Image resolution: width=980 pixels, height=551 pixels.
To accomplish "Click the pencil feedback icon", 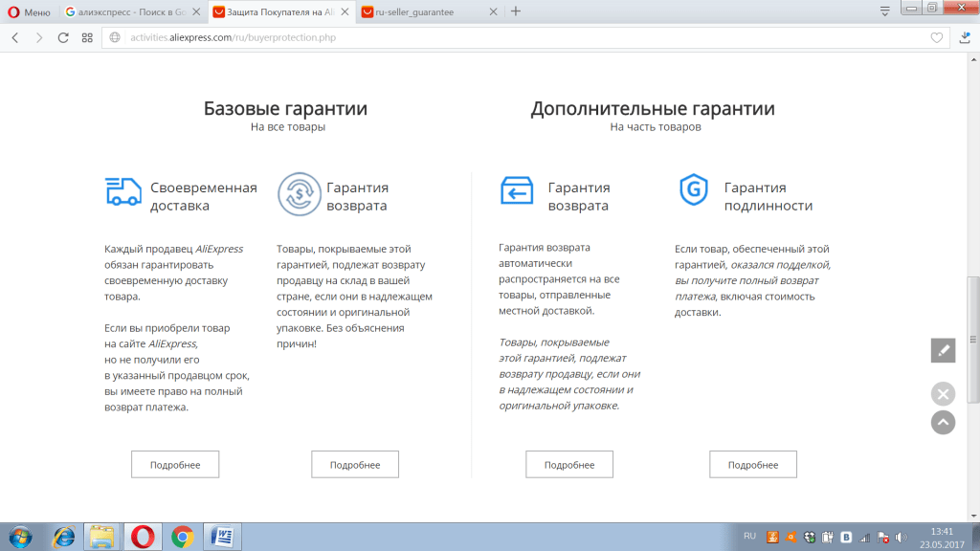I will point(943,350).
